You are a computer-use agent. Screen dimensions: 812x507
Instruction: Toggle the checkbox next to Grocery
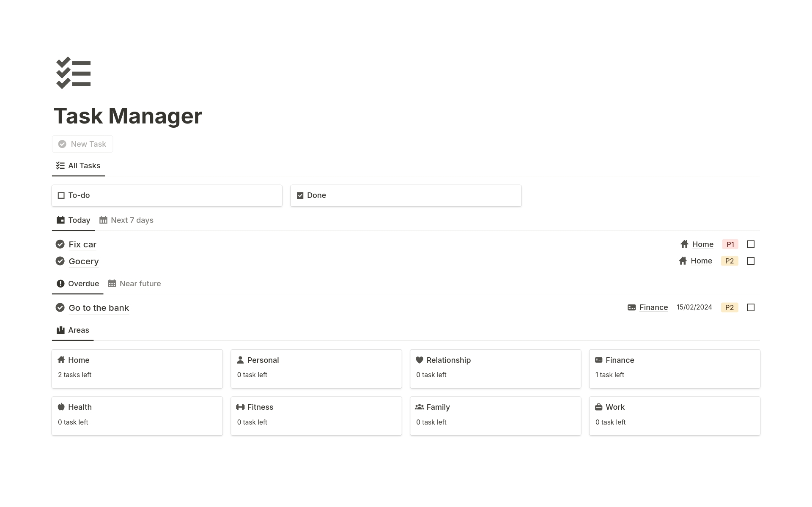[x=751, y=261]
